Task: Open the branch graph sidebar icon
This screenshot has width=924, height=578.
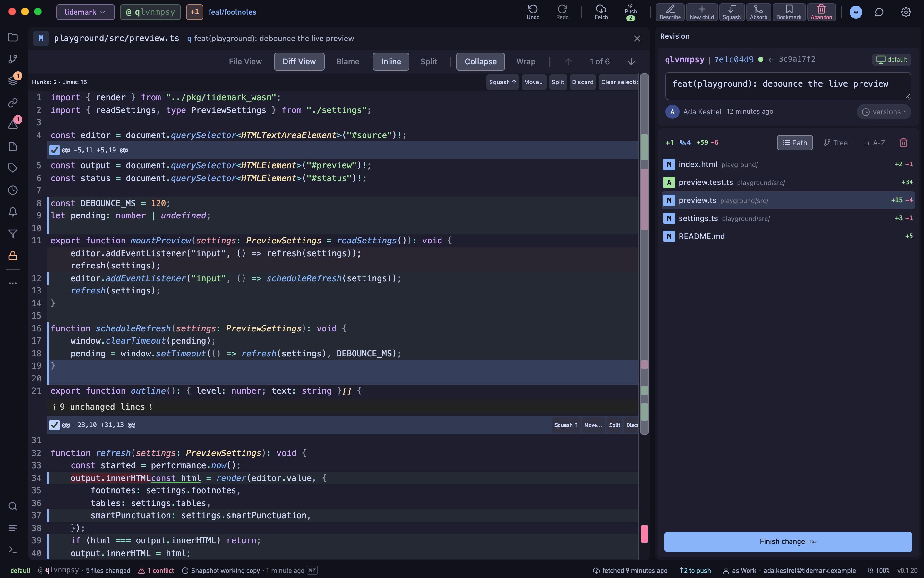Action: pyautogui.click(x=13, y=59)
